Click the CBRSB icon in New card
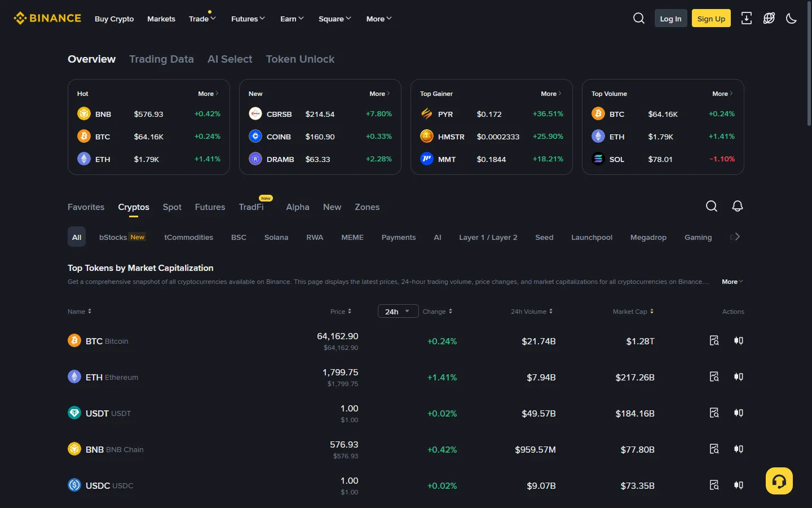Screen dimensions: 812x508 coord(255,113)
